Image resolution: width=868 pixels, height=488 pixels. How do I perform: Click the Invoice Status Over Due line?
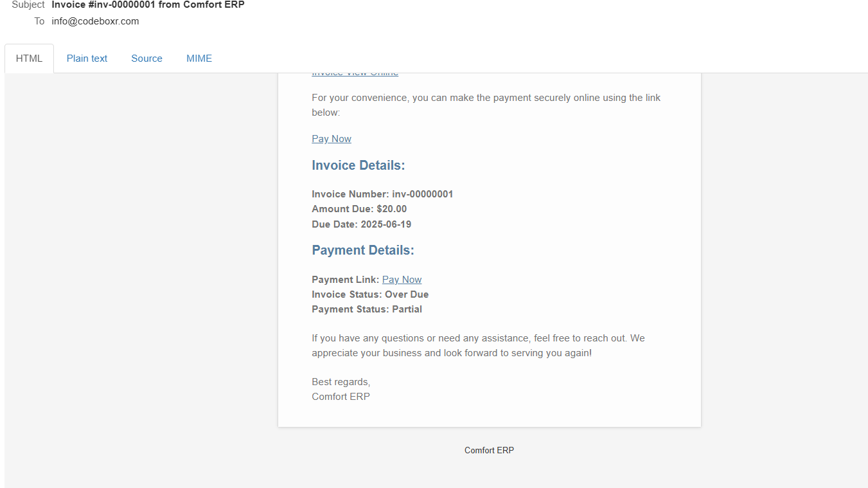point(370,294)
